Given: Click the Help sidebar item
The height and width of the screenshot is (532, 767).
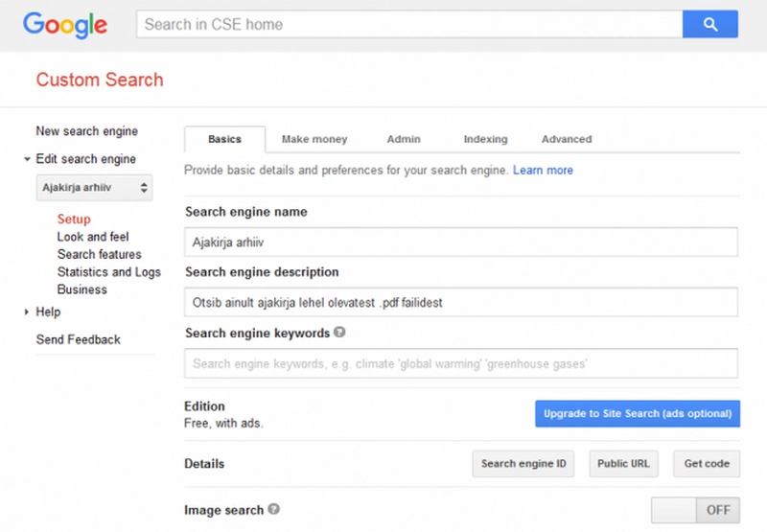Looking at the screenshot, I should tap(48, 312).
